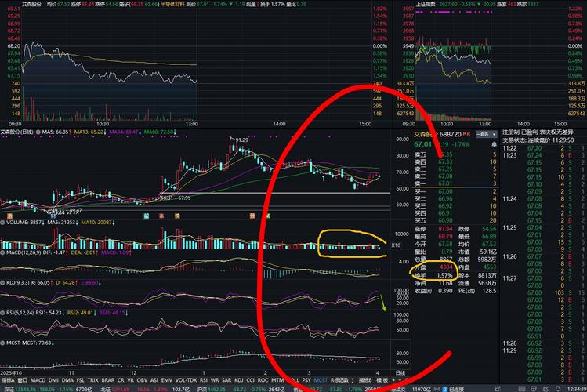The width and height of the screenshot is (587, 392).
Task: Select the KDJ indicator tab in the bottom bar
Action: [239, 380]
